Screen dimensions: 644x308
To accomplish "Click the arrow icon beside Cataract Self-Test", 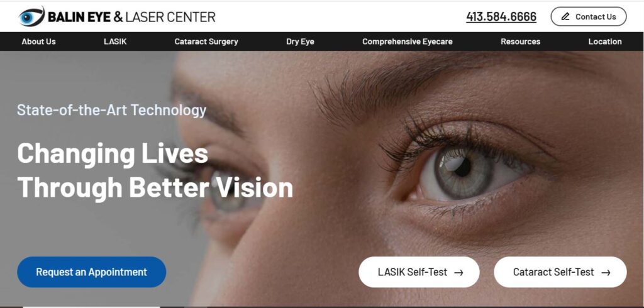I will pos(606,272).
